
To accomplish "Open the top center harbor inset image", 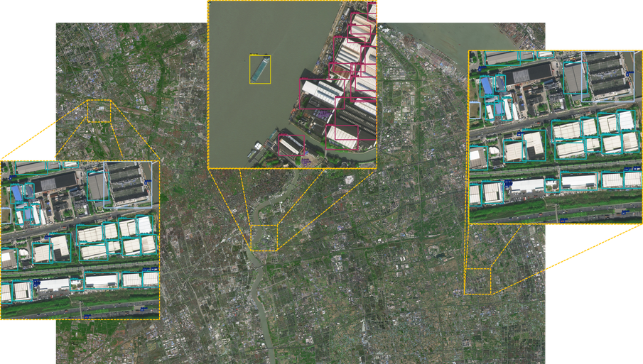I will [x=292, y=84].
